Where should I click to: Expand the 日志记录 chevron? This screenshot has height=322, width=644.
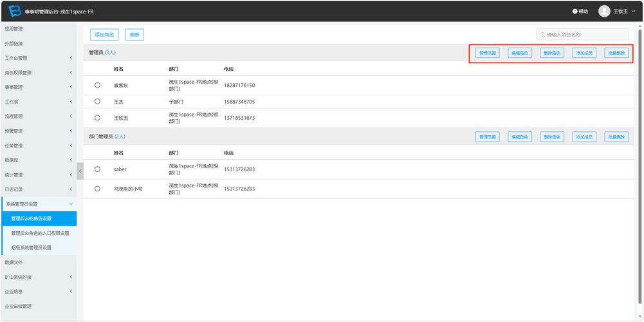71,189
